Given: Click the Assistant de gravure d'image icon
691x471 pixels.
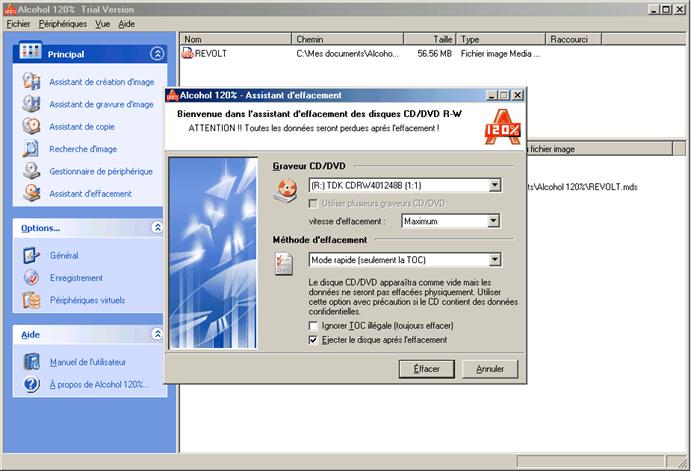Looking at the screenshot, I should click(x=31, y=104).
